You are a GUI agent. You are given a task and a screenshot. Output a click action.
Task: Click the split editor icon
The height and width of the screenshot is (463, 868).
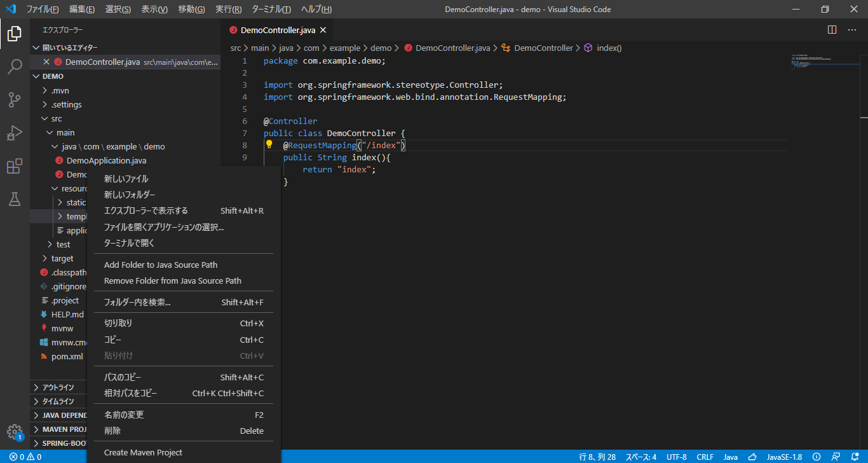pyautogui.click(x=832, y=30)
